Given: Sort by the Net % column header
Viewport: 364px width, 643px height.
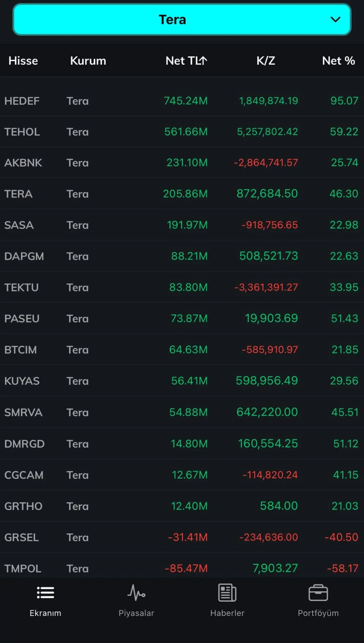Looking at the screenshot, I should 338,61.
